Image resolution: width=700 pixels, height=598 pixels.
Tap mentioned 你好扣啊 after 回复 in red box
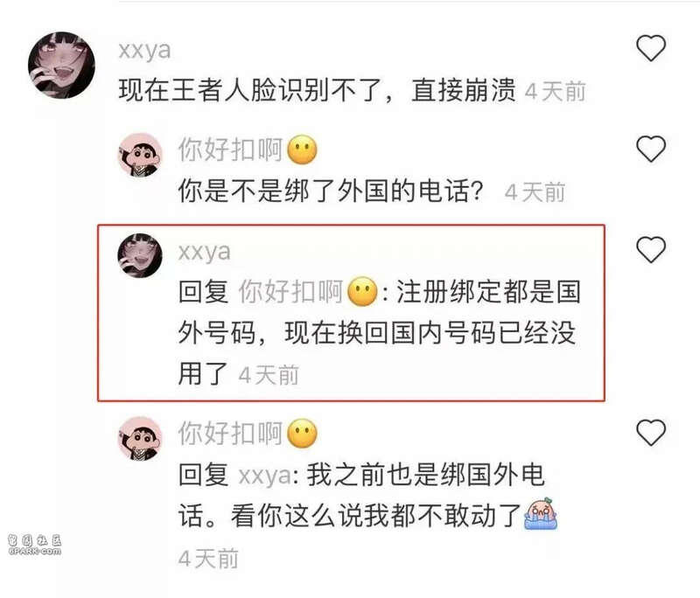point(308,292)
